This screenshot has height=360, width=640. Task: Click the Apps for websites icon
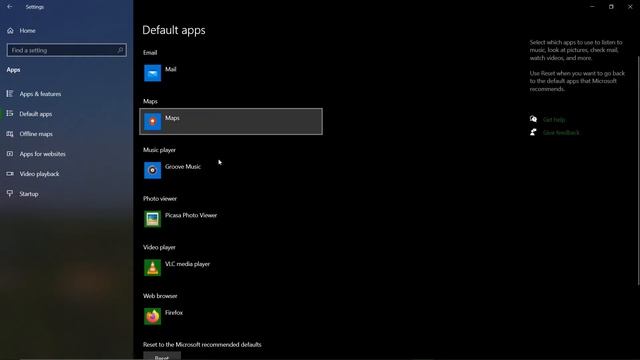coord(10,153)
